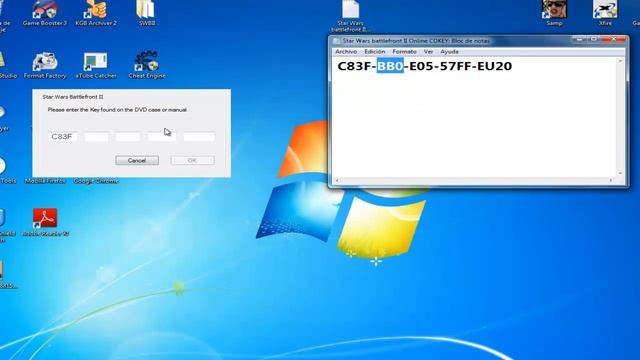The image size is (640, 360).
Task: Click Notepad horizontal scrollbar left arrow
Action: 337,180
